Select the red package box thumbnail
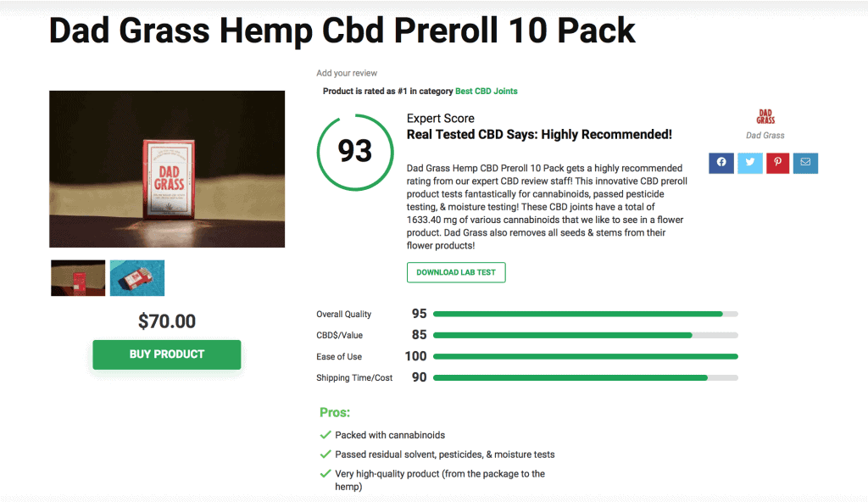This screenshot has width=868, height=502. [77, 277]
